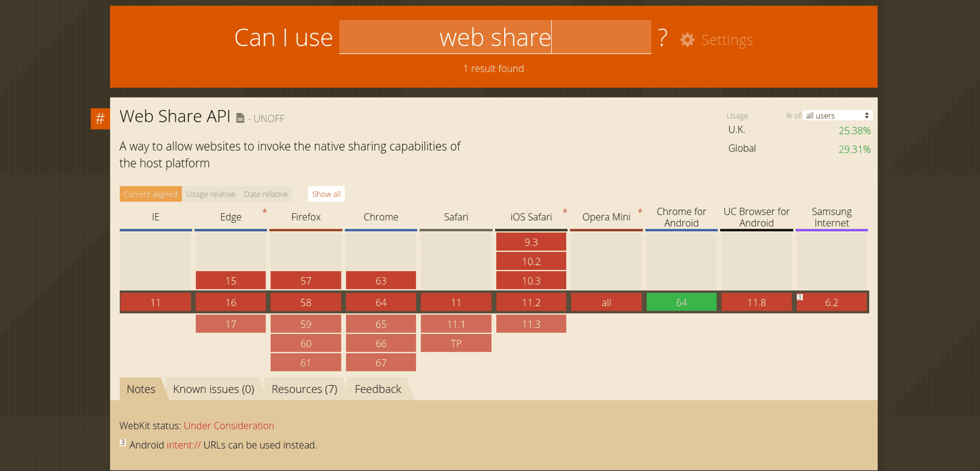Click the Chrome browser header
The image size is (980, 471).
[x=381, y=217]
